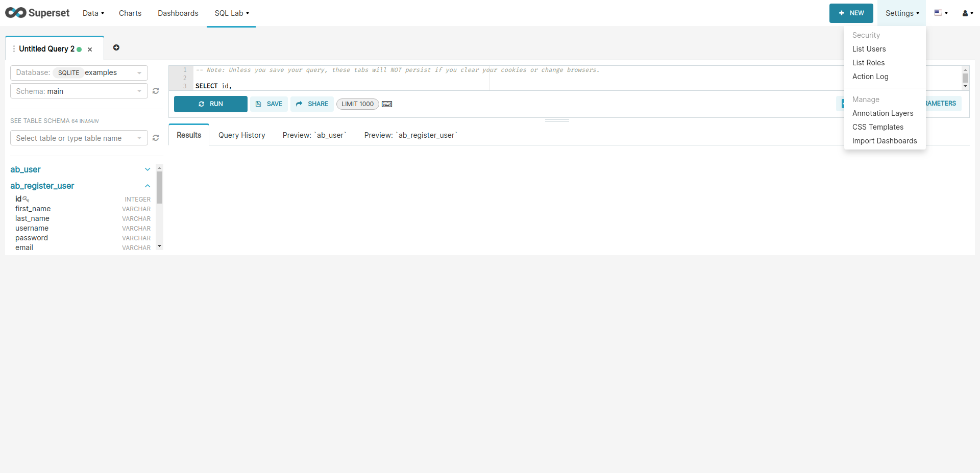Switch to the Query History tab
This screenshot has height=473, width=980.
pyautogui.click(x=241, y=135)
